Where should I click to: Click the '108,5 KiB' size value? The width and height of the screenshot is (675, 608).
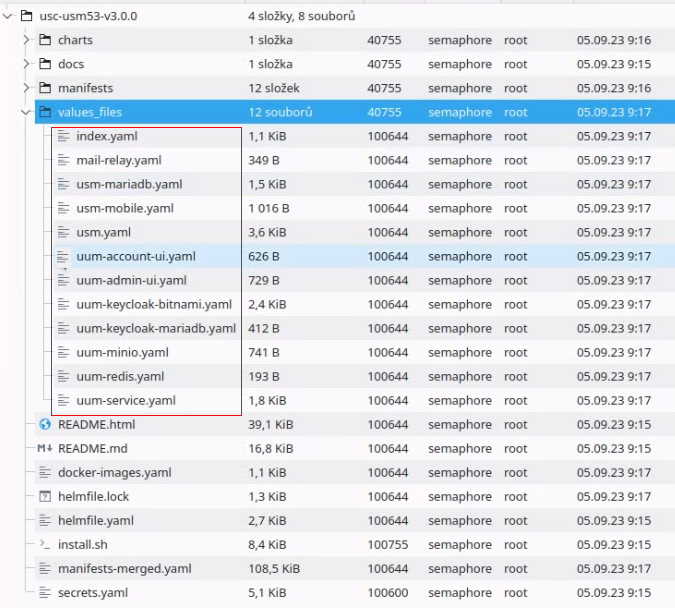pyautogui.click(x=274, y=569)
